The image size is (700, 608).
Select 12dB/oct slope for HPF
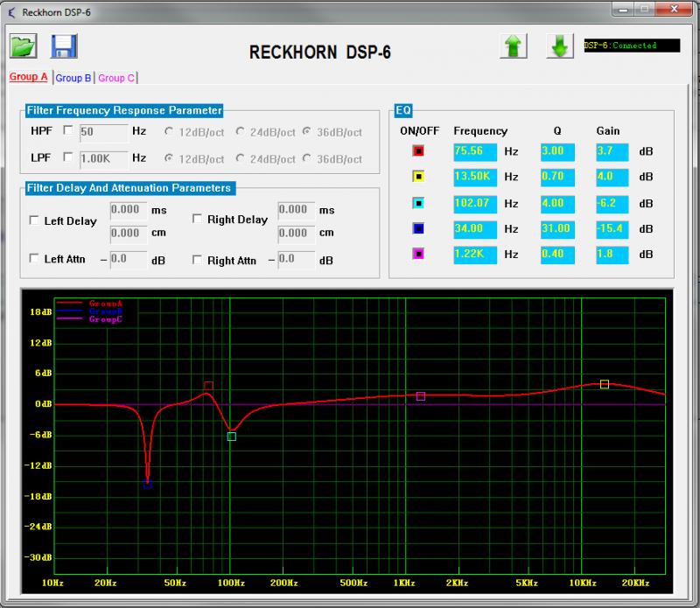(x=169, y=132)
